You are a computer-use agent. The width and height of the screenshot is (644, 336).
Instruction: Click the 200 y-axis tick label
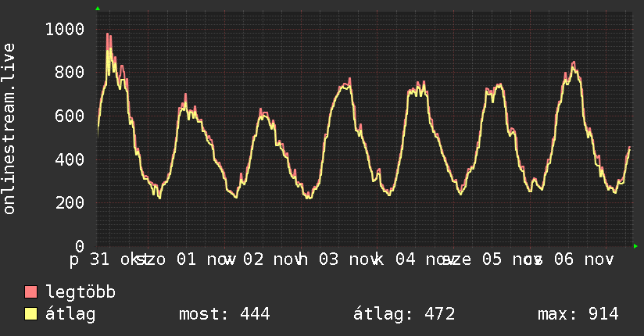point(69,203)
